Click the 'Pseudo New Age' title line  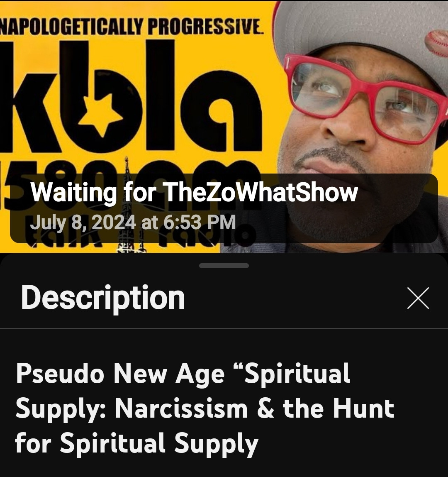click(x=183, y=374)
